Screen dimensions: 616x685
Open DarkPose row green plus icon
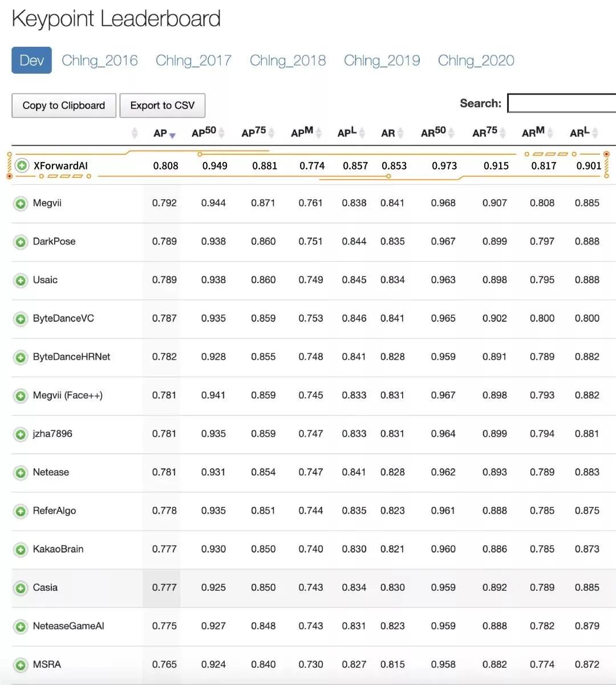(x=21, y=242)
